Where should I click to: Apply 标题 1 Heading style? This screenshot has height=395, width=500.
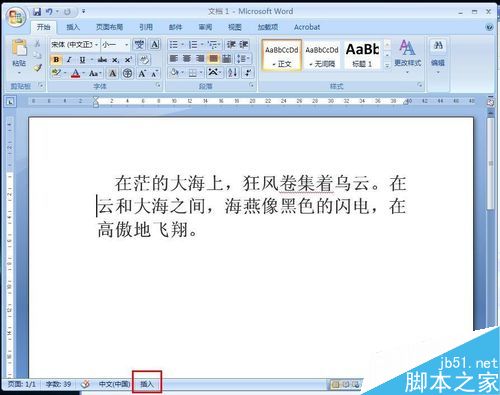(362, 55)
